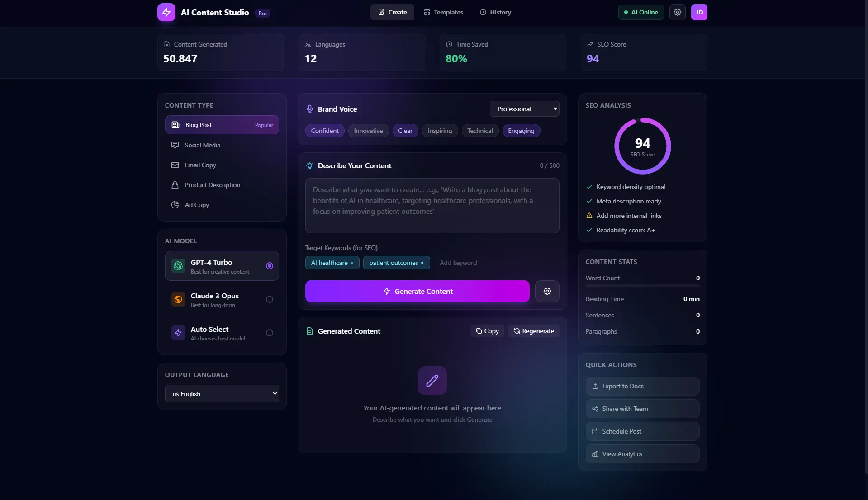Open generation settings gear beside Generate Content

pyautogui.click(x=547, y=291)
